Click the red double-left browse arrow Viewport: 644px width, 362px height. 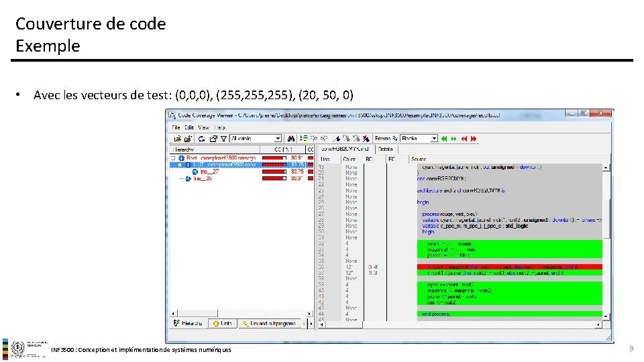point(464,139)
